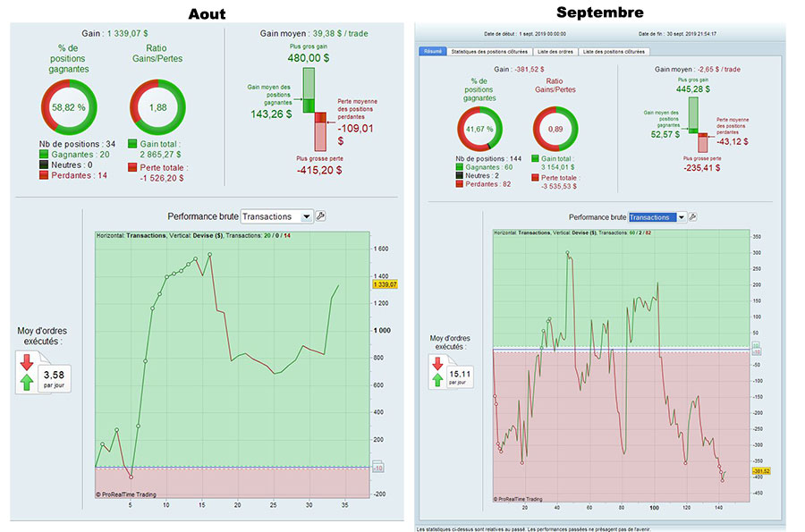
Task: Click the 3 154,01 $ gain total value
Action: [x=557, y=167]
